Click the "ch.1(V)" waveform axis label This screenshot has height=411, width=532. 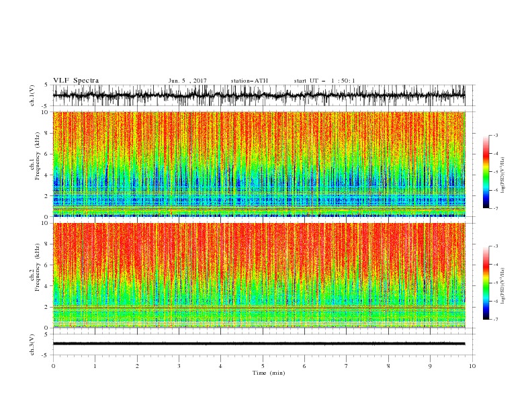click(x=32, y=95)
